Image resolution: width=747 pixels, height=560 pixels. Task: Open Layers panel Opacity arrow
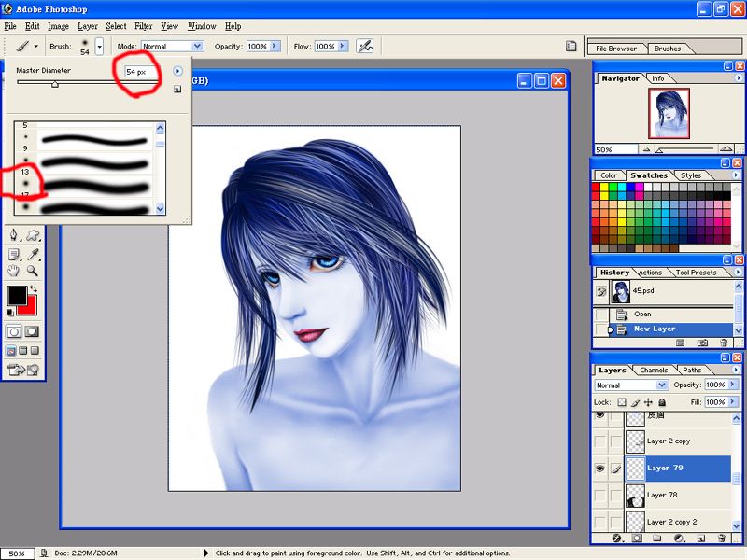(733, 385)
